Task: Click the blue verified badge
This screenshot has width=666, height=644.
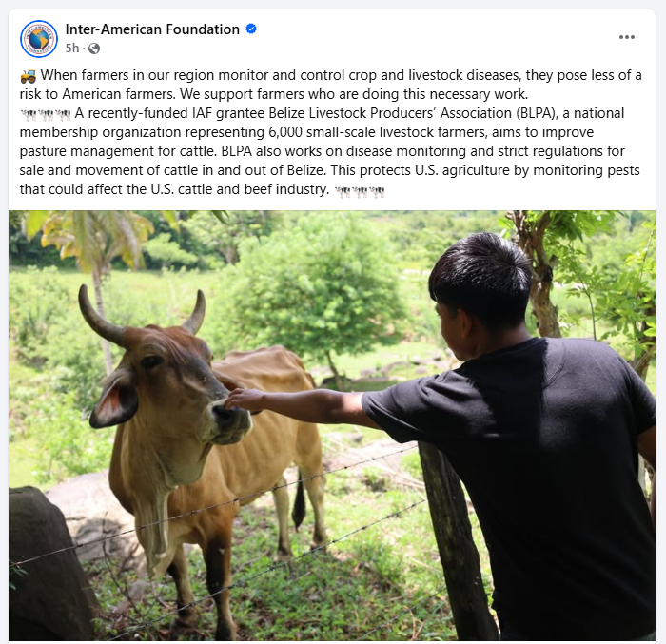Action: pyautogui.click(x=251, y=29)
